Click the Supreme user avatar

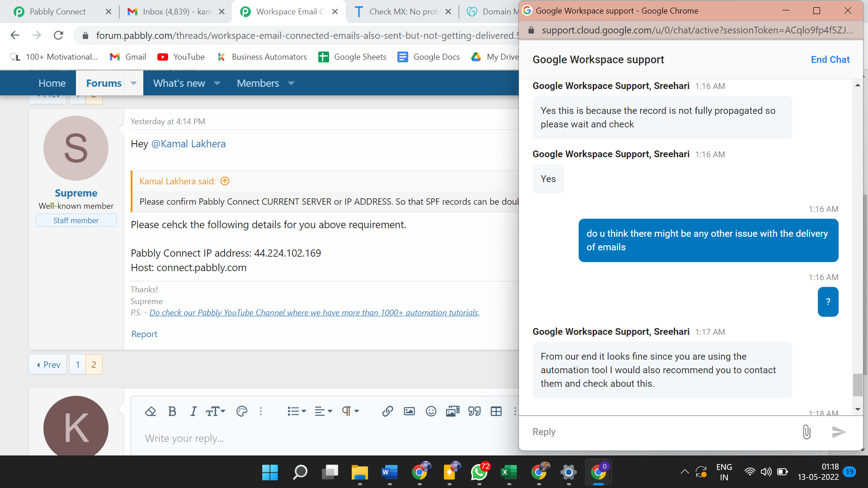click(76, 148)
